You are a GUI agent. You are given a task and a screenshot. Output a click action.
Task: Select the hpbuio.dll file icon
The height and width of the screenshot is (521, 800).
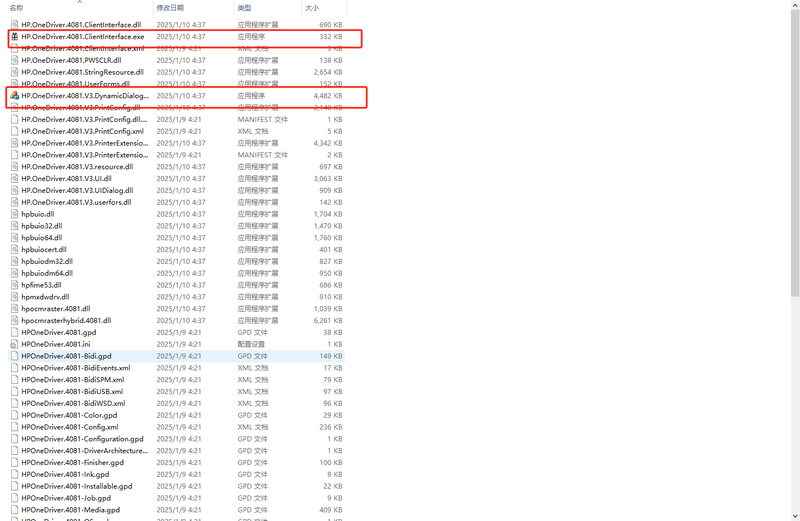(14, 214)
